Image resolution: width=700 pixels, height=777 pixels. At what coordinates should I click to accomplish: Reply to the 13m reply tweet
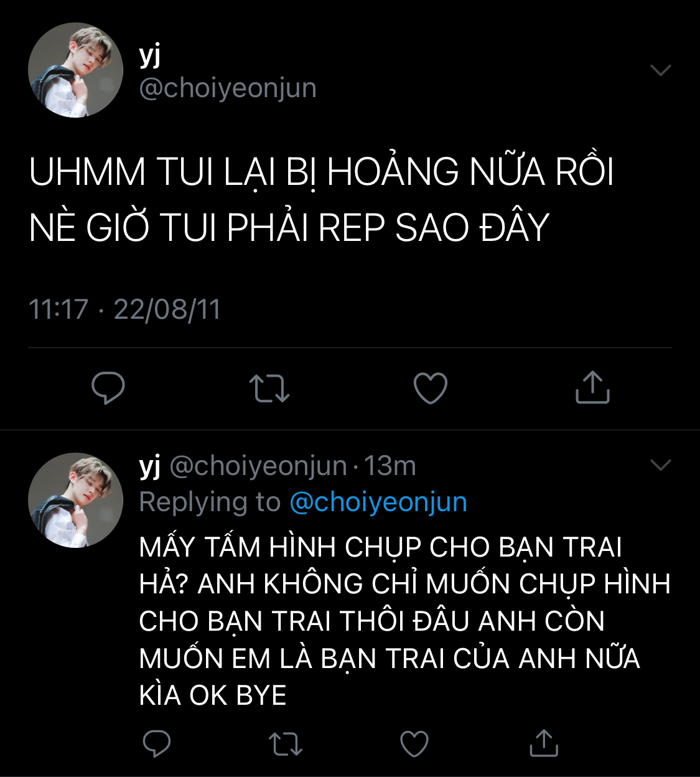(x=157, y=743)
